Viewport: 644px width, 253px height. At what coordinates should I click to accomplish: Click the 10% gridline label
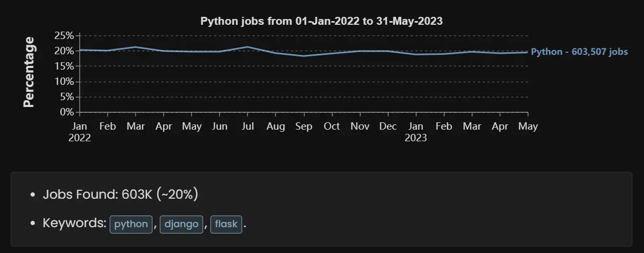tap(64, 82)
